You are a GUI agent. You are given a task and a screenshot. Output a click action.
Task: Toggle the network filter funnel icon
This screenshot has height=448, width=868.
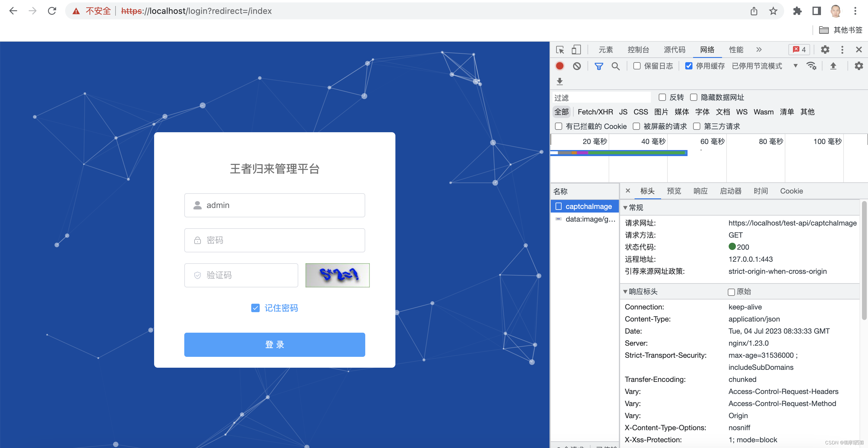(599, 66)
